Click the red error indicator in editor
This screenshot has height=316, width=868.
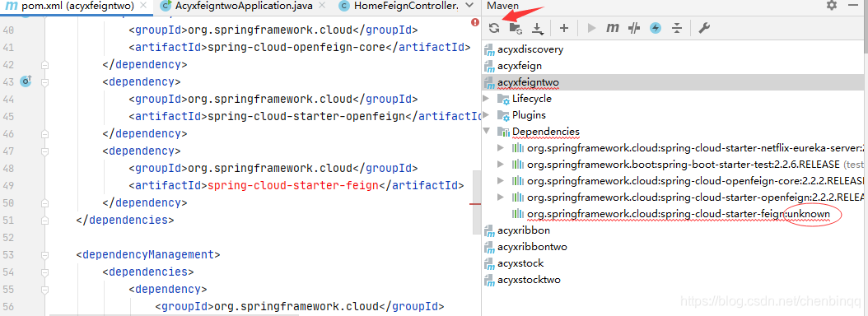pyautogui.click(x=475, y=23)
